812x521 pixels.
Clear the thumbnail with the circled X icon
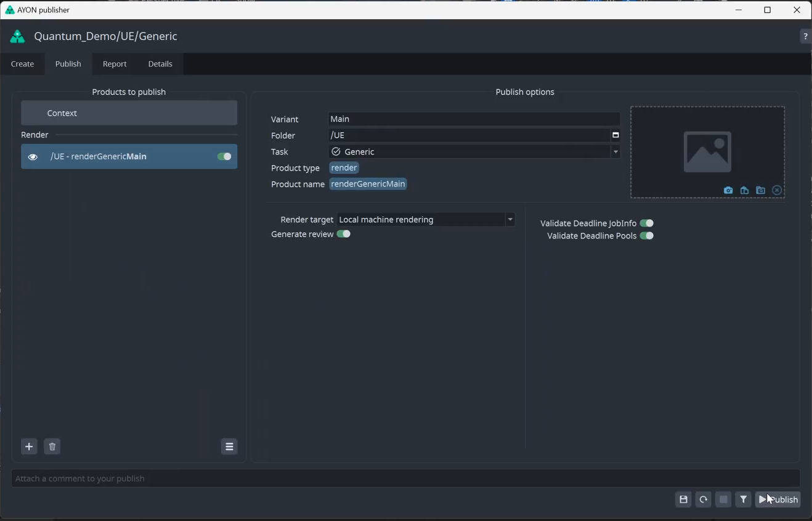coord(777,190)
